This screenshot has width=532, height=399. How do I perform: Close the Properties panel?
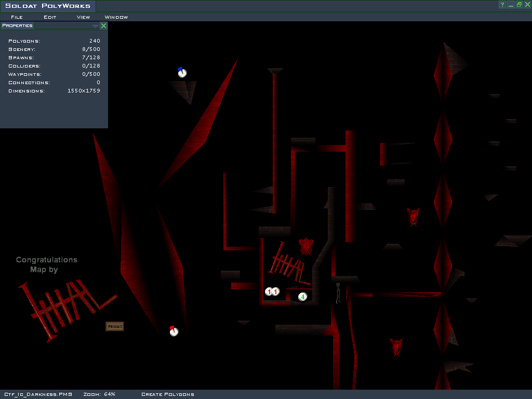[x=103, y=25]
